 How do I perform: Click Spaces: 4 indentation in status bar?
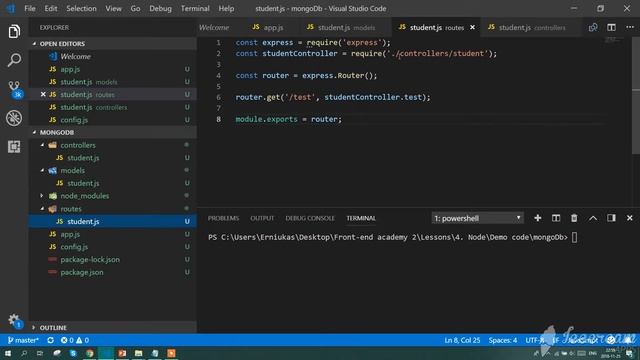[x=502, y=340]
